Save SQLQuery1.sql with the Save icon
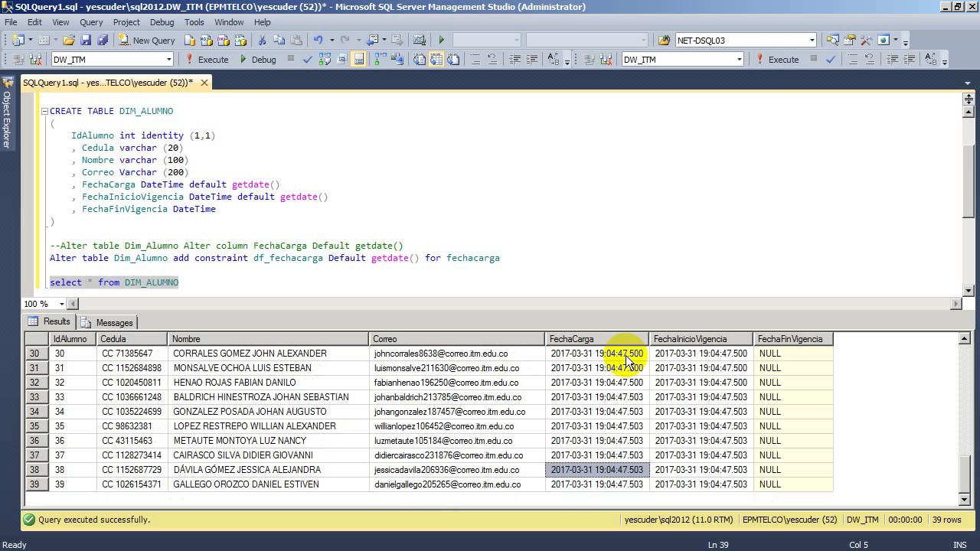 (x=86, y=40)
